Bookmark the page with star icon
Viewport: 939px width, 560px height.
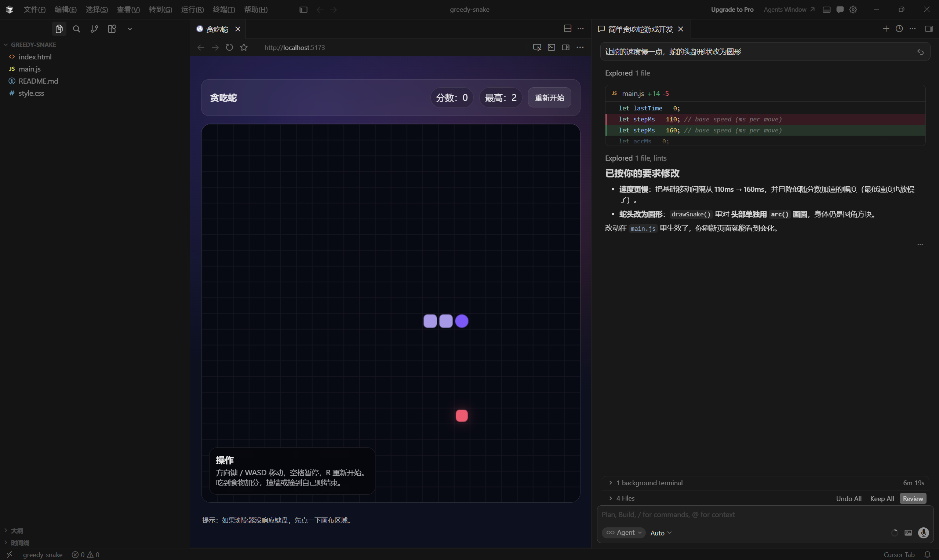point(244,48)
